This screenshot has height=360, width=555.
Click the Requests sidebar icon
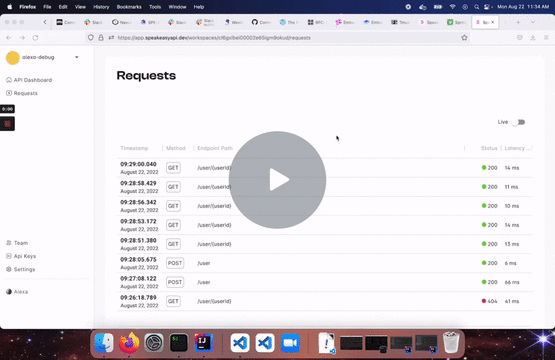[9, 93]
